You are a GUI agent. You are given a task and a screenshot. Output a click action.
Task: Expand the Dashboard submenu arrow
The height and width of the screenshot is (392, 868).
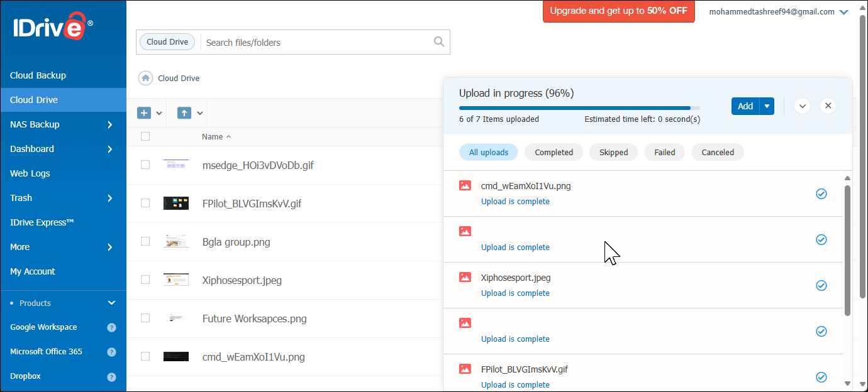click(110, 149)
